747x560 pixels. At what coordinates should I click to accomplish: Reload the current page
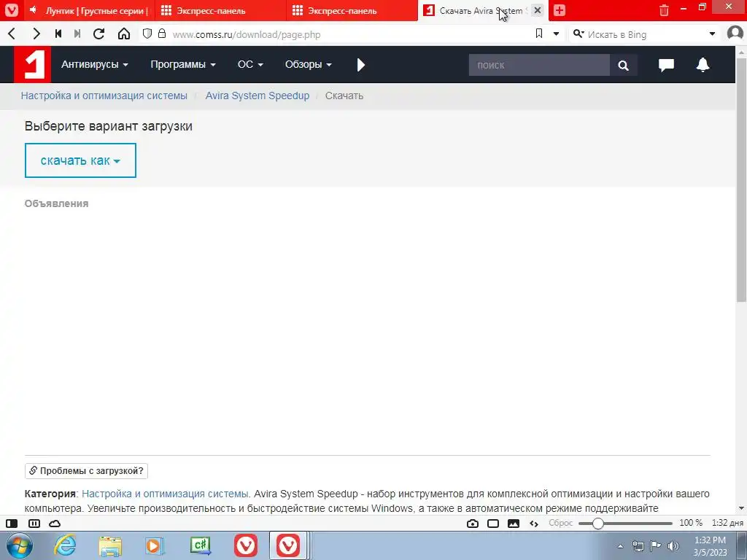[98, 34]
